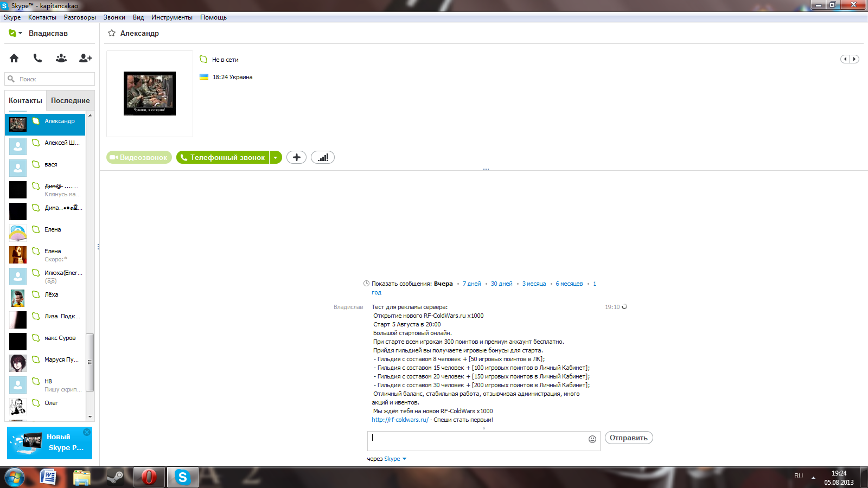Open contact Маруся Пу...
Image resolution: width=868 pixels, height=488 pixels.
(45, 363)
